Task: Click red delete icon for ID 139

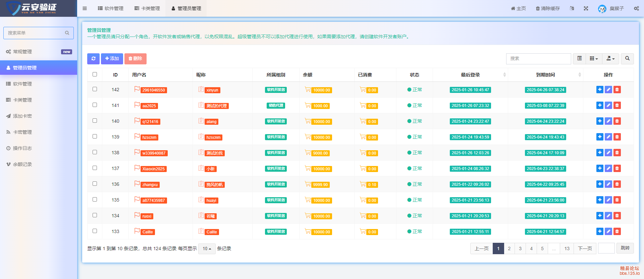Action: (617, 137)
